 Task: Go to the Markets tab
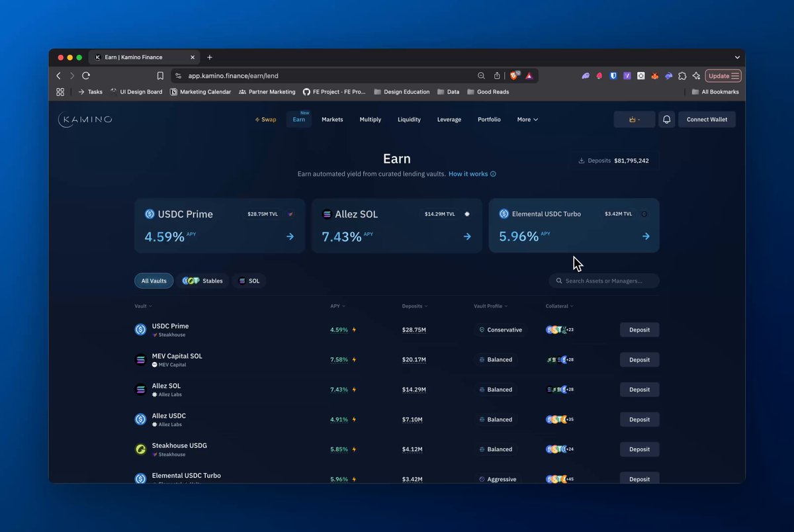point(332,120)
